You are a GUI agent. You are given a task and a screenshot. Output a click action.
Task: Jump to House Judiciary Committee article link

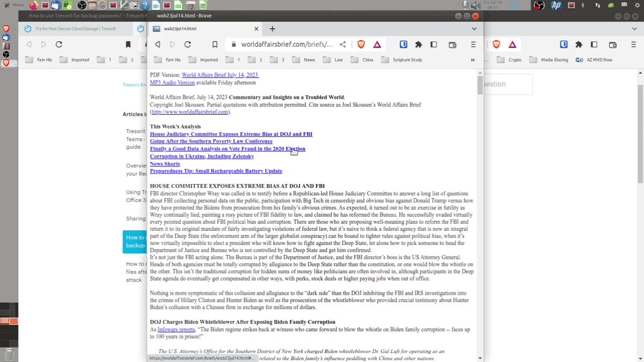click(x=231, y=134)
